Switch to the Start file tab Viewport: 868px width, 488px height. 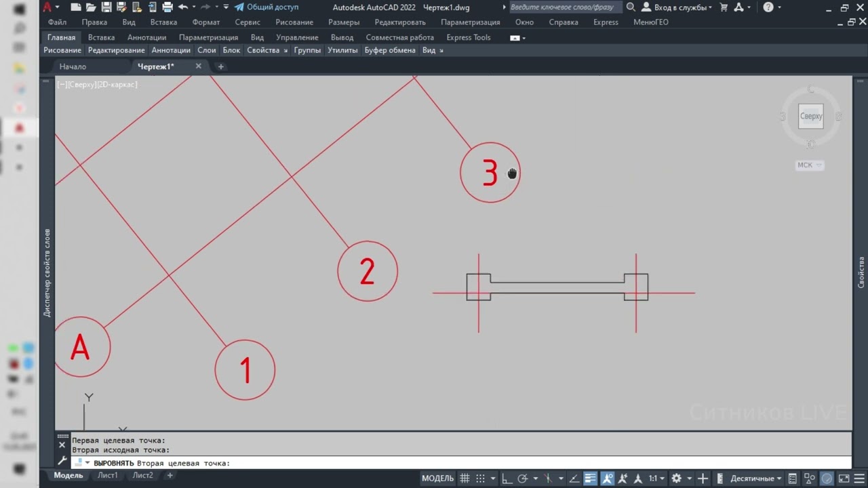[73, 66]
